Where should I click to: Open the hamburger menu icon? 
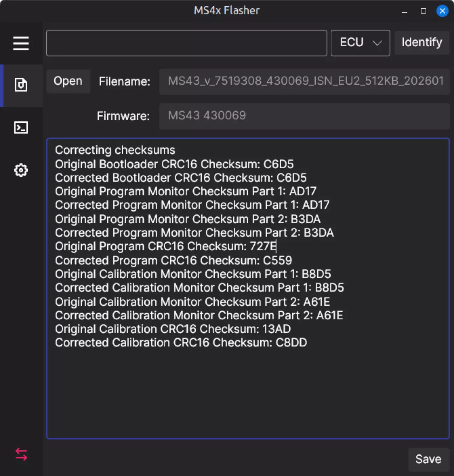coord(21,43)
